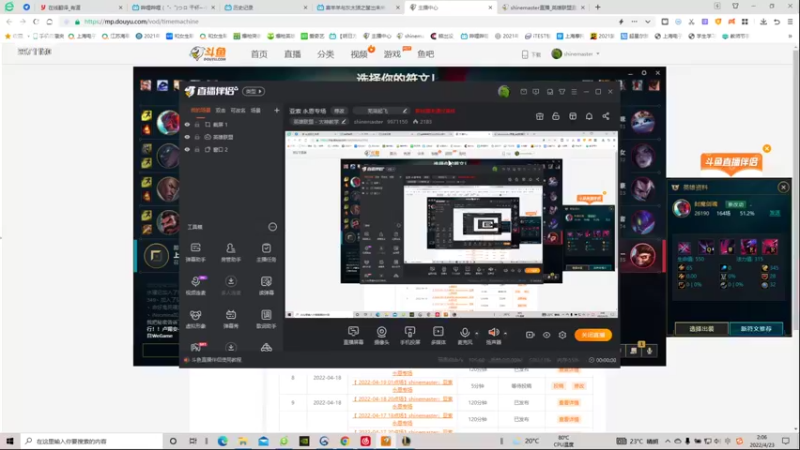
Task: Click the 扬声器 speaker icon
Action: point(493,335)
